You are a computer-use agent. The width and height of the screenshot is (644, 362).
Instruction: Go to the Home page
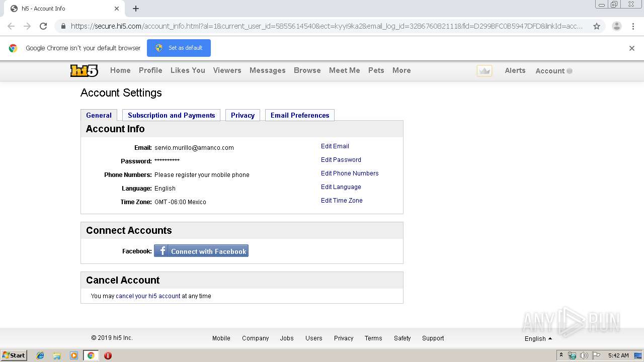pos(120,70)
